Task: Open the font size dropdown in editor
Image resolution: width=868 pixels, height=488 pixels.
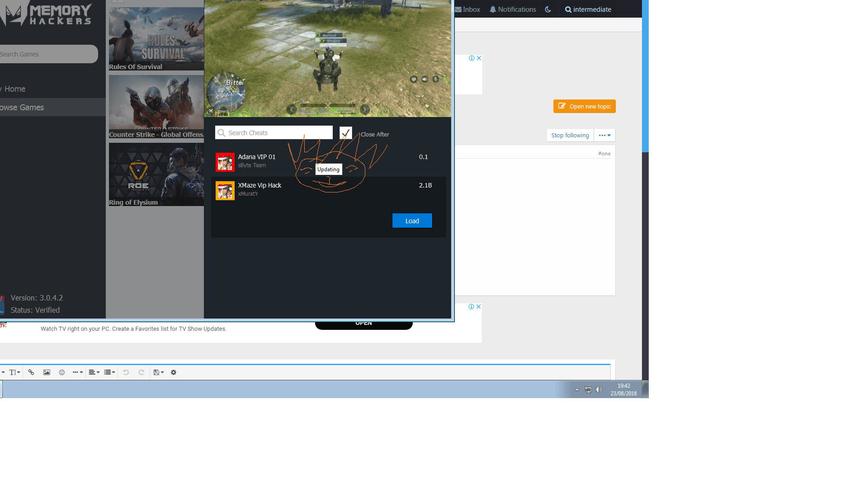Action: [14, 372]
